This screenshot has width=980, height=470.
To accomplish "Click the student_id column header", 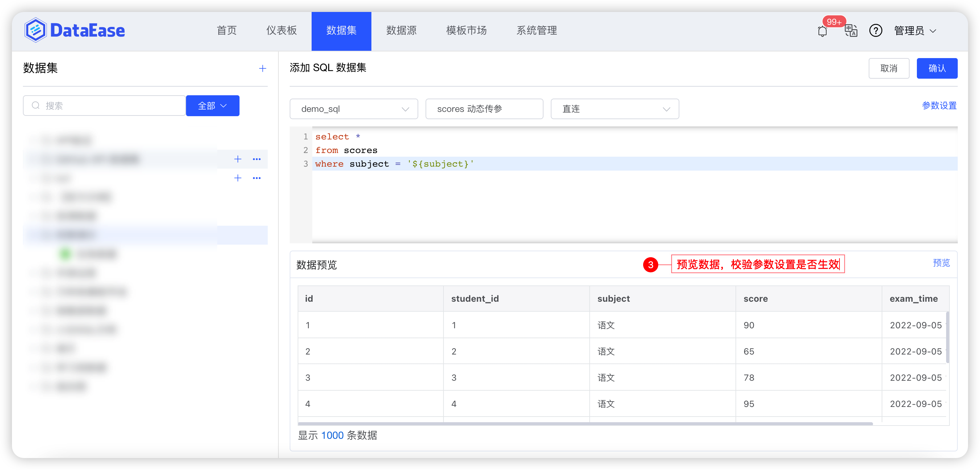I will coord(517,298).
